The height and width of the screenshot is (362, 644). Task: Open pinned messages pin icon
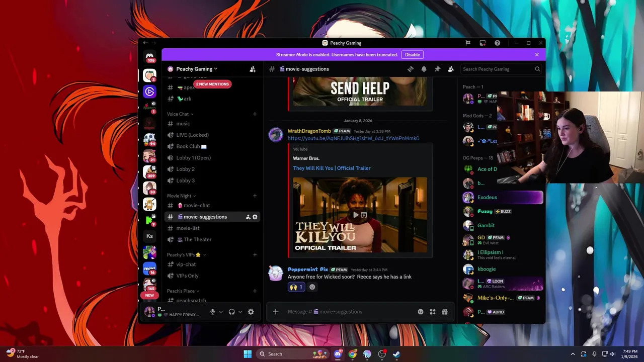tap(437, 69)
